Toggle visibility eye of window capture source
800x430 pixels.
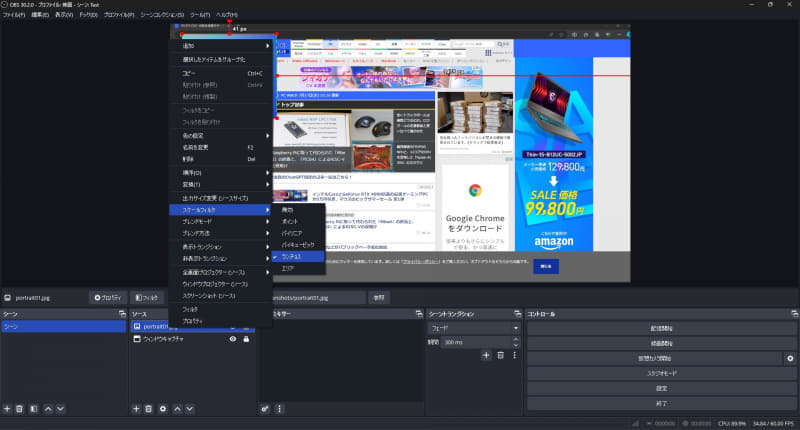[x=233, y=339]
